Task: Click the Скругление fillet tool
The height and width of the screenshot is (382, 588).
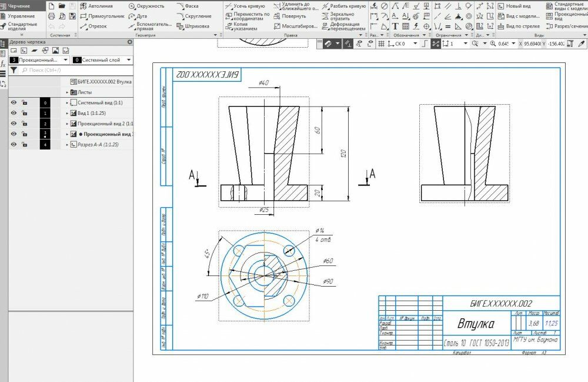Action: point(194,16)
